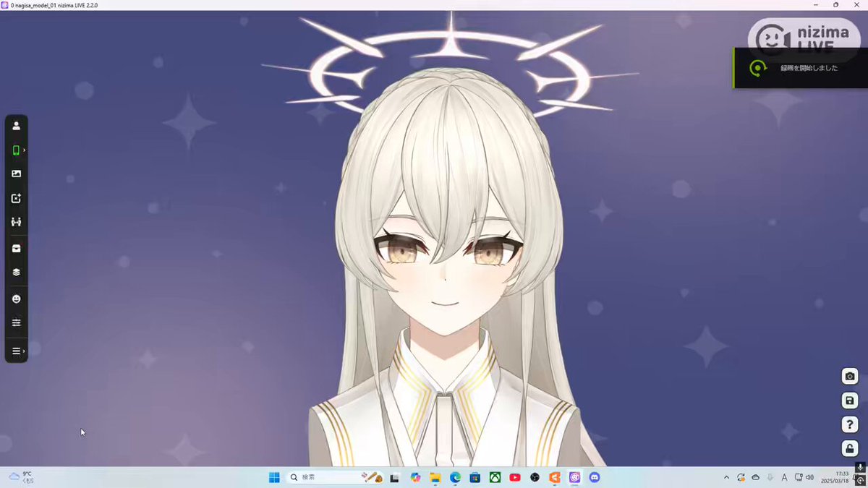Open the OneDrive cloud tray icon

[x=755, y=477]
